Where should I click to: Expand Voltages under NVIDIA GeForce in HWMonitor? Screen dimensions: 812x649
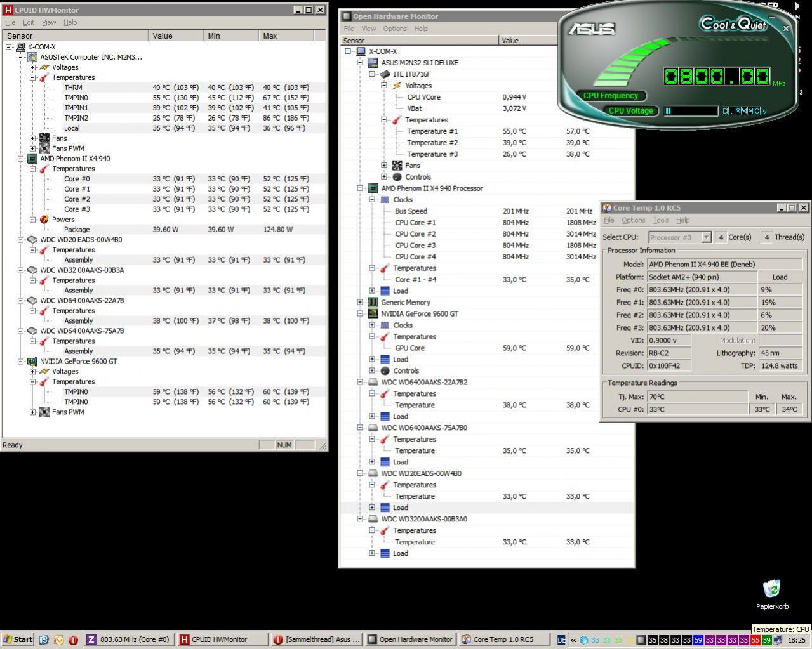click(32, 372)
